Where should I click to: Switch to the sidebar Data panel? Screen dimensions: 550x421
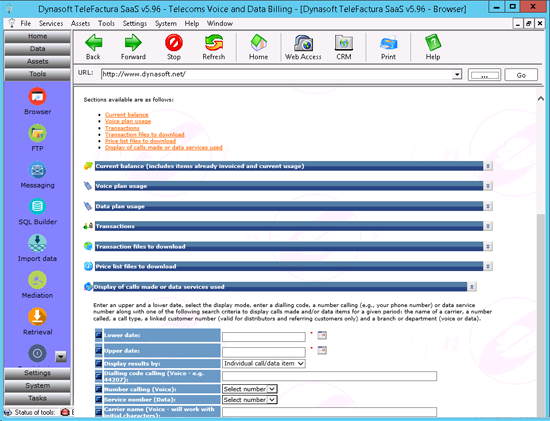pyautogui.click(x=38, y=49)
